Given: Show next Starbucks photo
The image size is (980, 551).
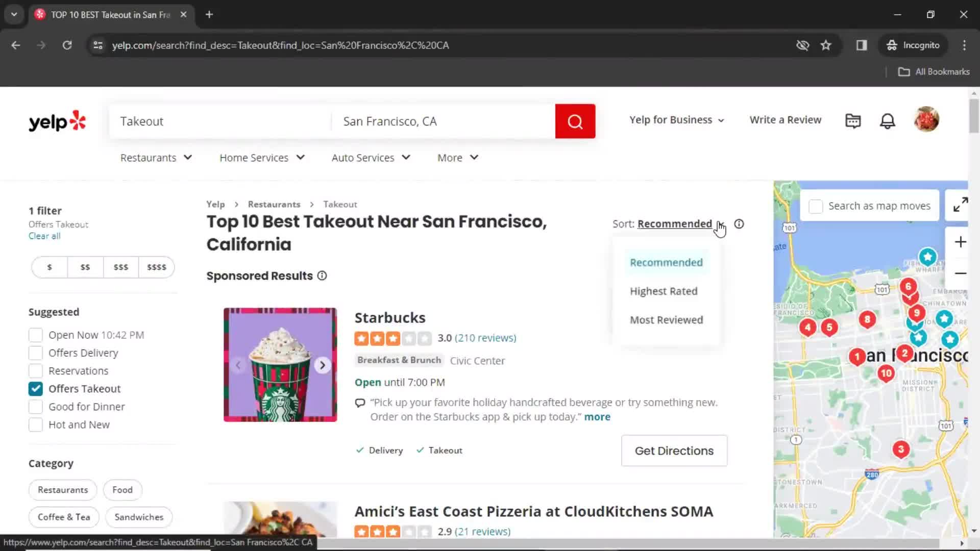Looking at the screenshot, I should coord(323,365).
